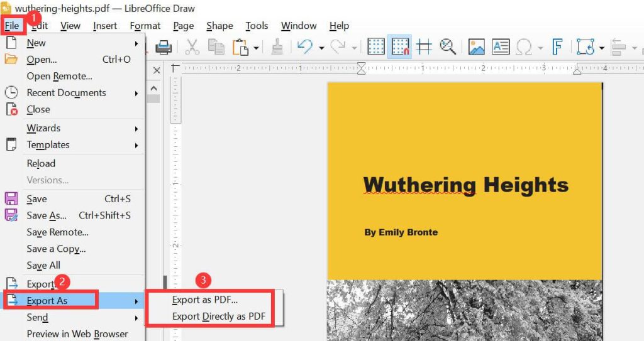Open the Tools menu

pyautogui.click(x=257, y=26)
